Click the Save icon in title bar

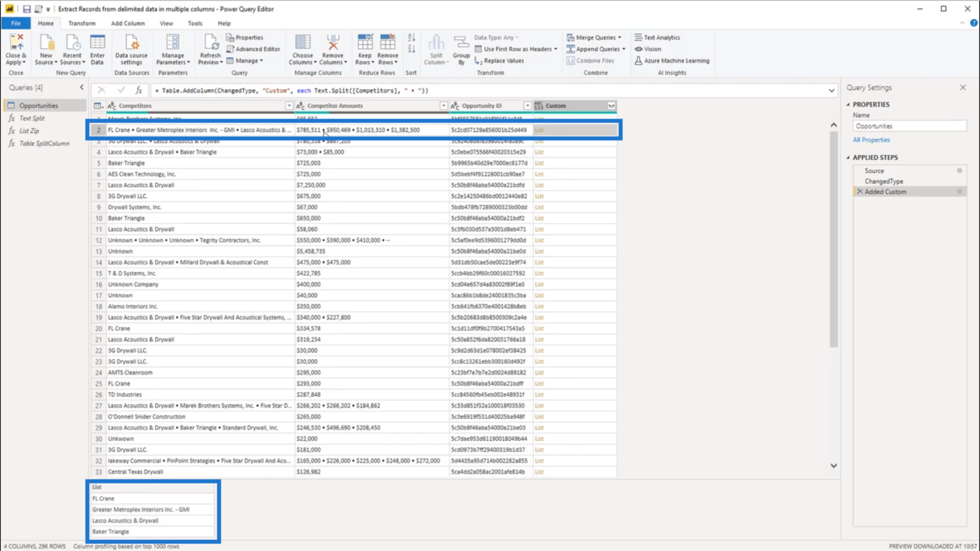pyautogui.click(x=26, y=9)
